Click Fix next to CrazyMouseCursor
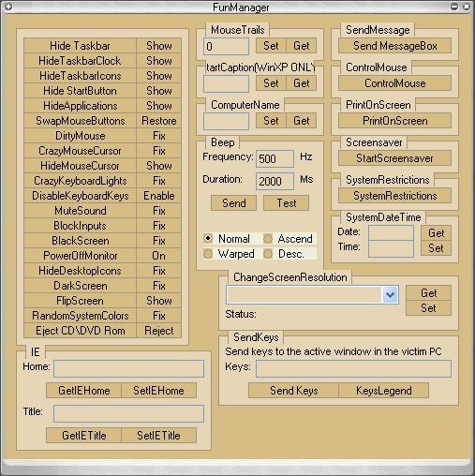Viewport: 475px width, 476px height. (x=159, y=151)
